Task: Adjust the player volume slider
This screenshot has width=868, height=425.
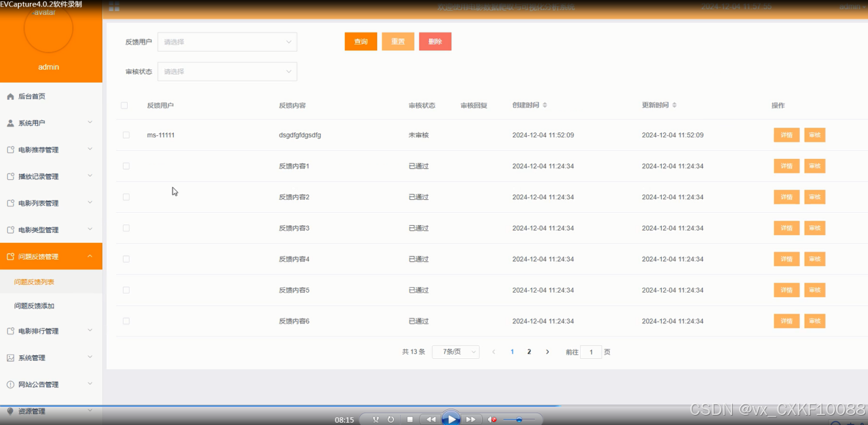Action: (x=519, y=420)
